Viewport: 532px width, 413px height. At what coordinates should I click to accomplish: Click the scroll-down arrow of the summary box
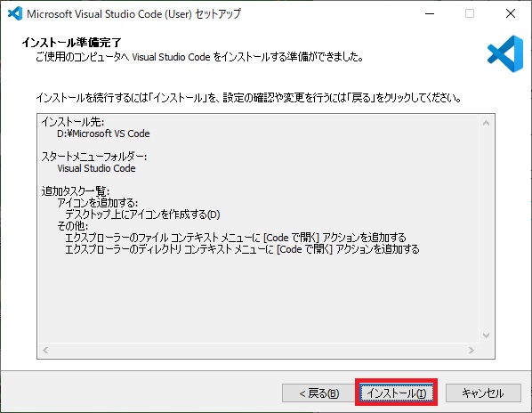486,336
